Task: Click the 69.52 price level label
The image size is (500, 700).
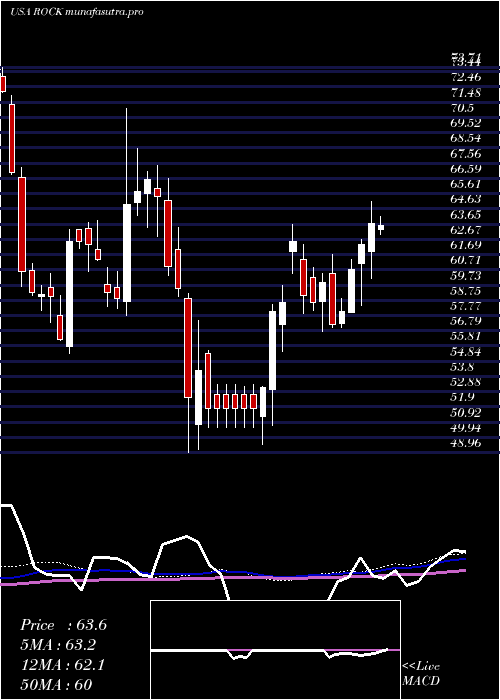Action: tap(466, 123)
